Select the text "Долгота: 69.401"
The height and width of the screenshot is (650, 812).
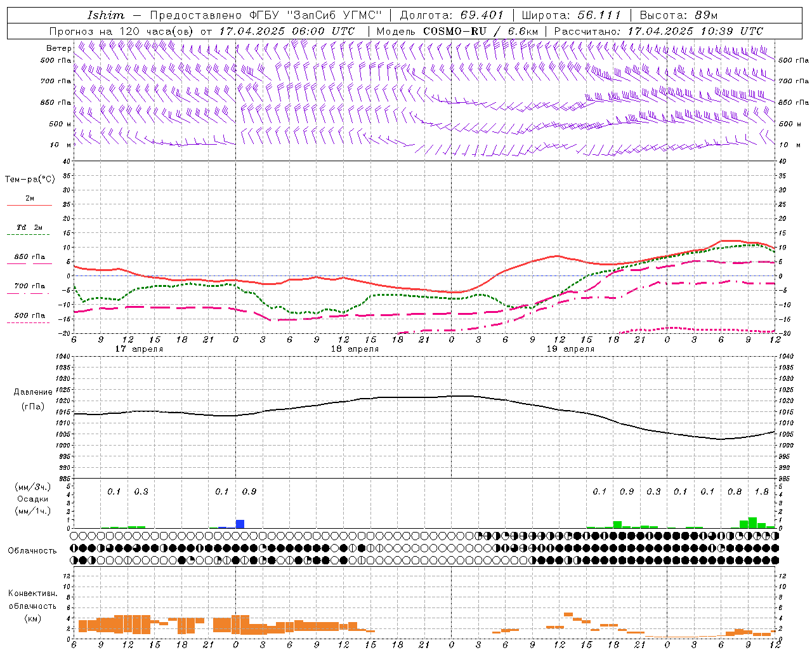click(452, 15)
